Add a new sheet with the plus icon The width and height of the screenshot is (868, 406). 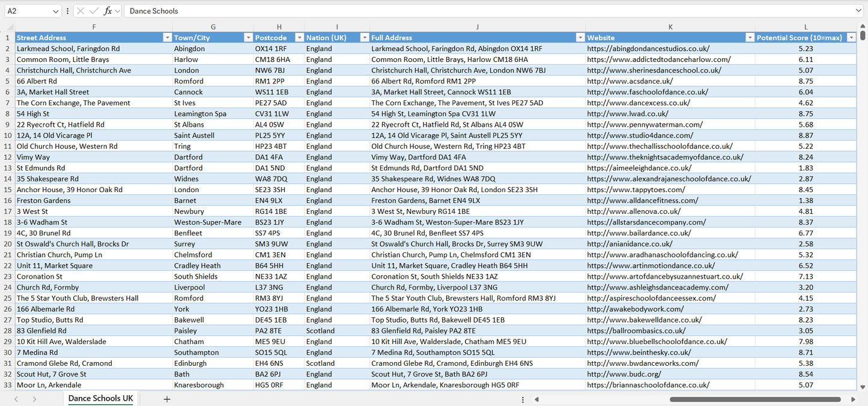(x=166, y=398)
